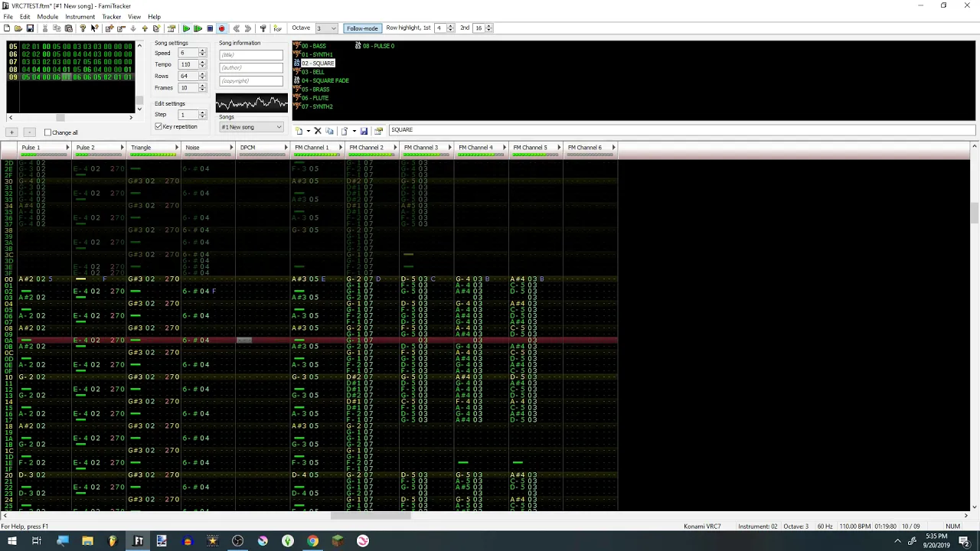Expand the new instrument type dropdown arrow

[308, 131]
